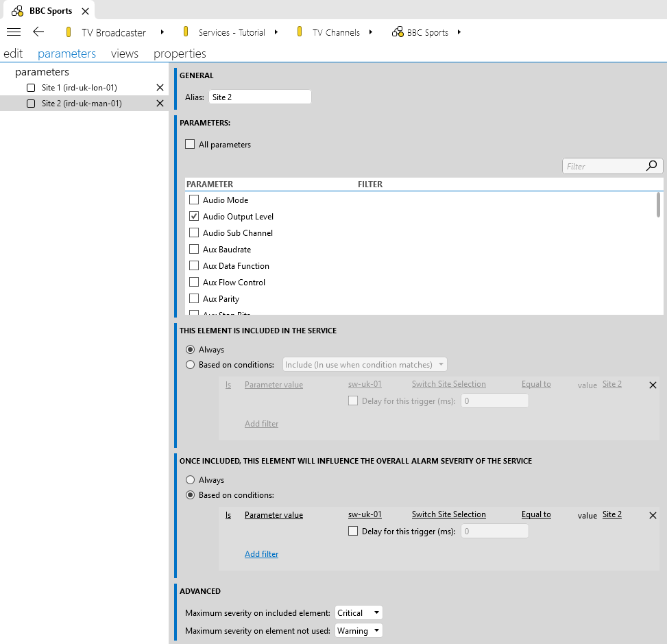667x644 pixels.
Task: Switch to the views tab
Action: [125, 53]
